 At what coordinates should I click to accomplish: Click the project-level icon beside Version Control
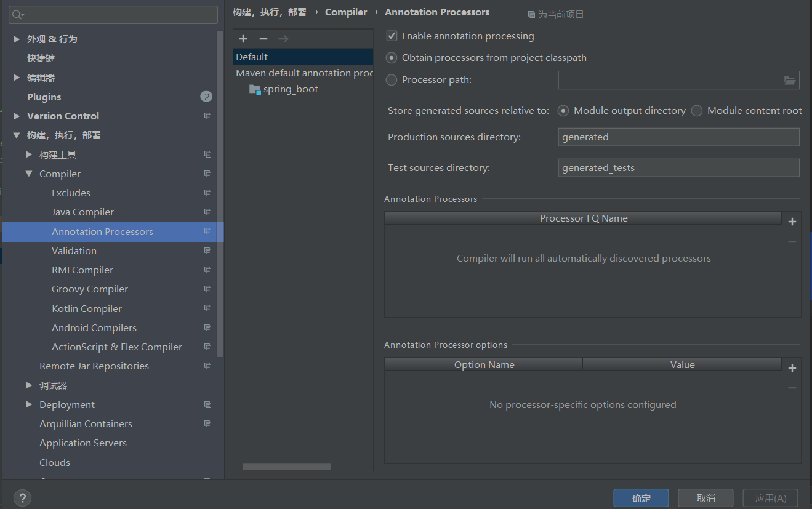pos(207,116)
